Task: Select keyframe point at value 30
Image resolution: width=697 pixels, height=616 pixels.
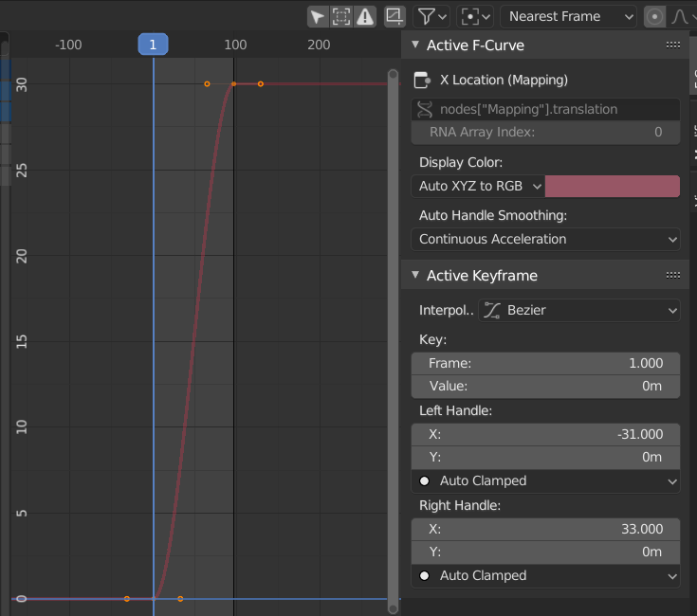Action: tap(234, 84)
